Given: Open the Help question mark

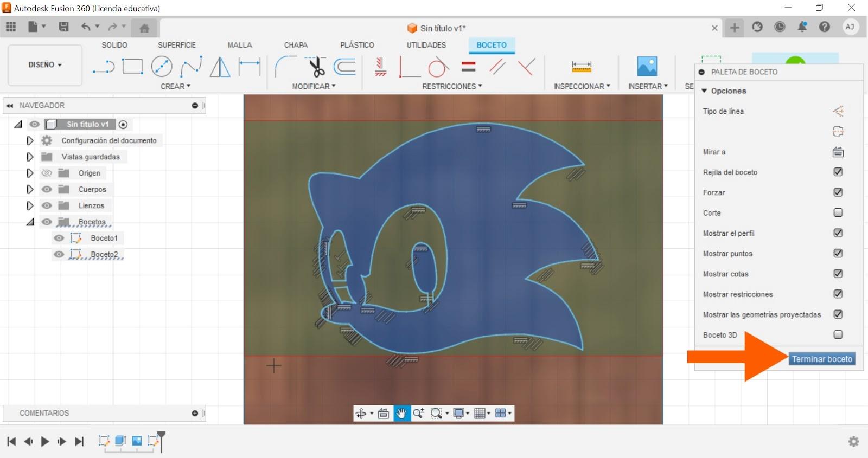Looking at the screenshot, I should coord(825,27).
